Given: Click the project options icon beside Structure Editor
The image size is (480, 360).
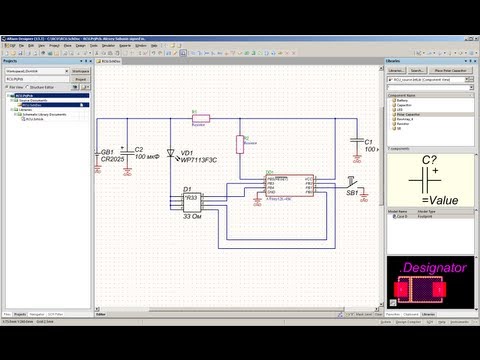Looking at the screenshot, I should click(75, 87).
